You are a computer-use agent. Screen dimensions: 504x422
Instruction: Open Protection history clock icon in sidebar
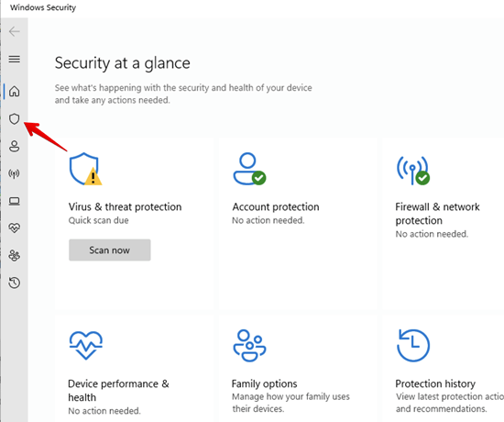pyautogui.click(x=15, y=283)
